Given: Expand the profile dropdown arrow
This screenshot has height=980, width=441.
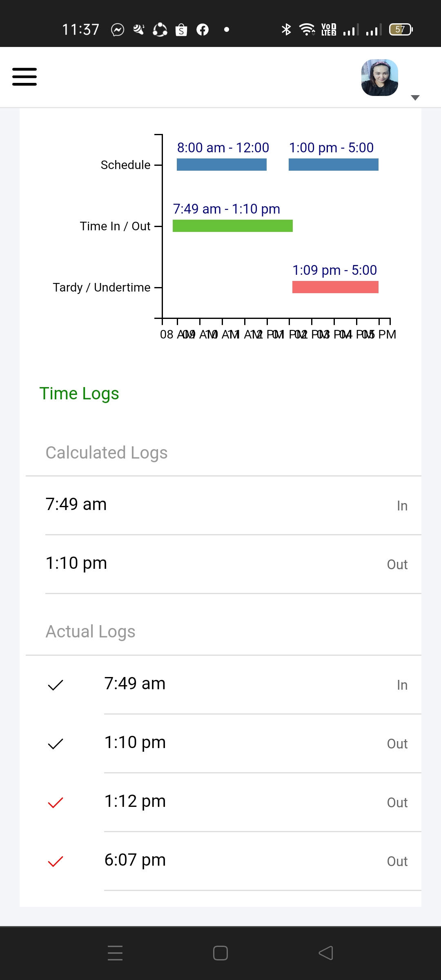Looking at the screenshot, I should [415, 98].
